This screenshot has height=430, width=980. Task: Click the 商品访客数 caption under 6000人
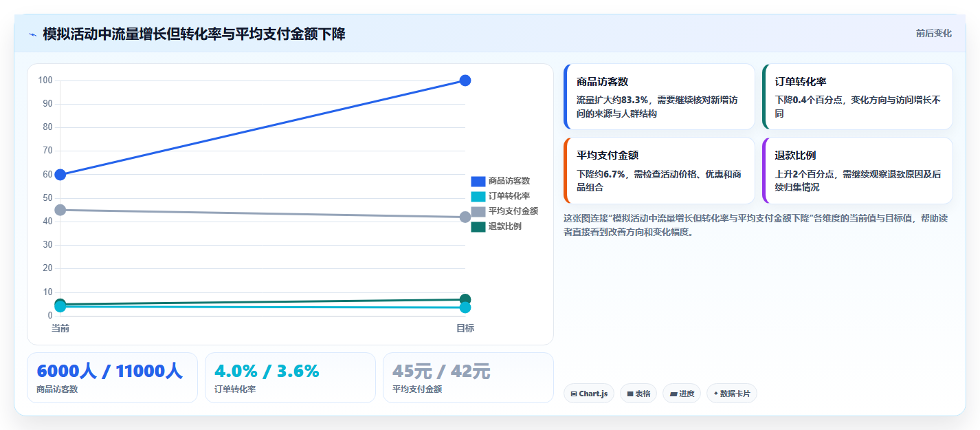57,389
